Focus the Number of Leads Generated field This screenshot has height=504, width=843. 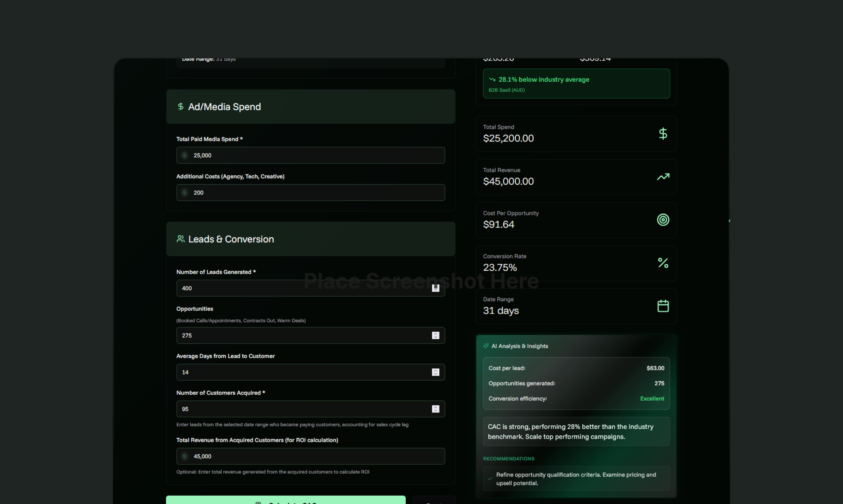(311, 288)
